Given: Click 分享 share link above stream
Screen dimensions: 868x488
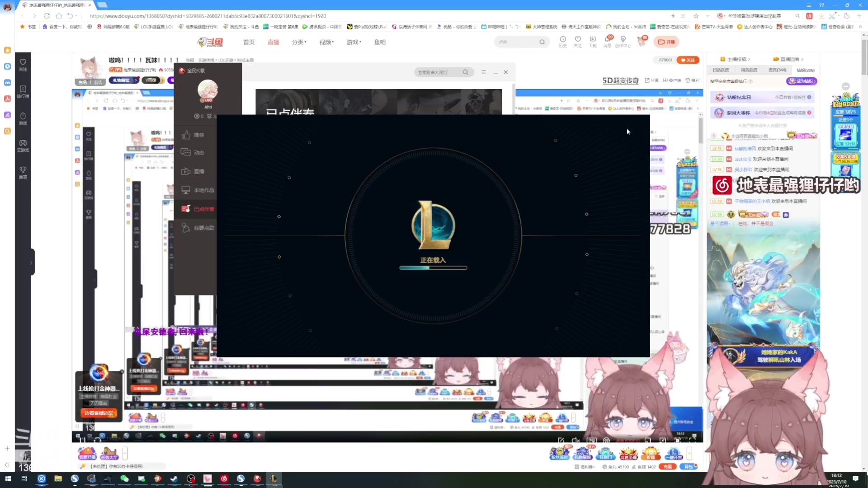Looking at the screenshot, I should coord(651,80).
